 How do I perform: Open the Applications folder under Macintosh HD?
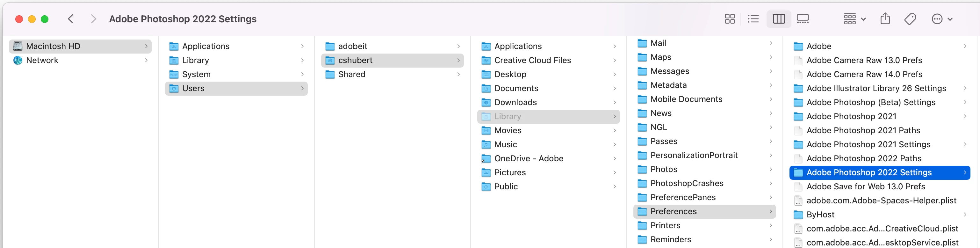(205, 47)
